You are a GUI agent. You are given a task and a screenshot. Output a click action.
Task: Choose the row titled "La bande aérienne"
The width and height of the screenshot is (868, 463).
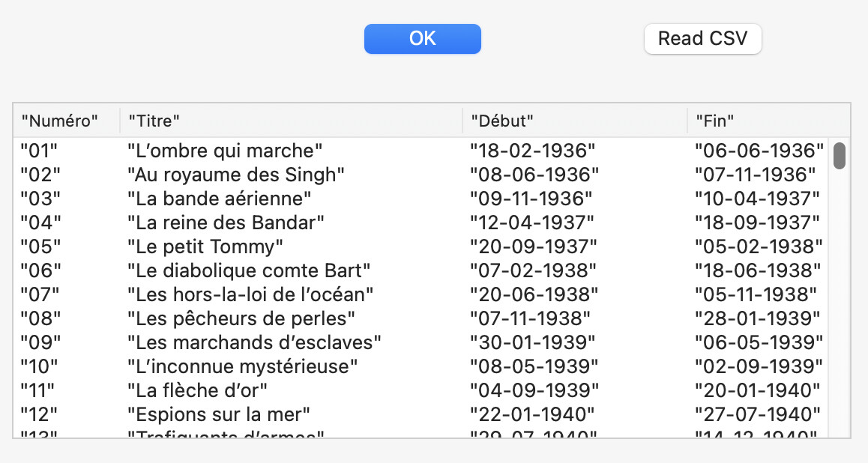coord(219,199)
